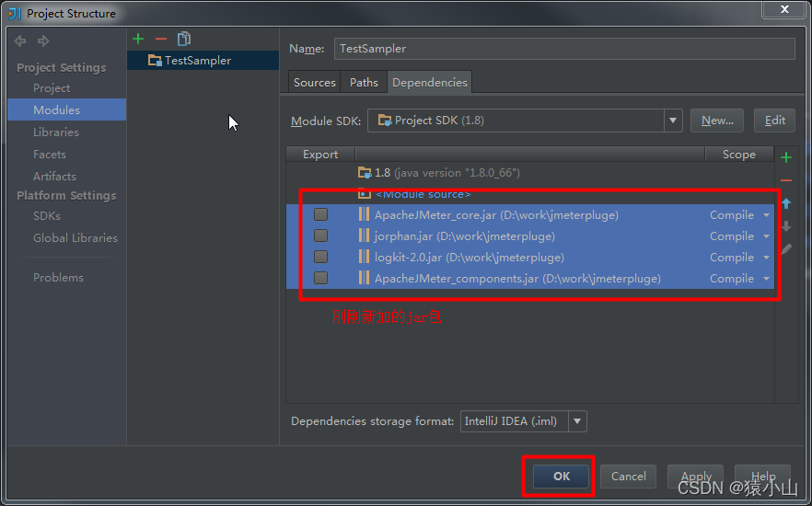Viewport: 812px width, 506px height.
Task: Open Facets settings
Action: pos(49,155)
